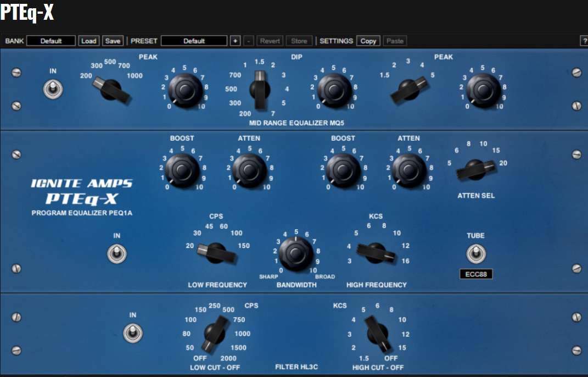Copy the settings with Copy button
This screenshot has width=588, height=377.
click(368, 41)
